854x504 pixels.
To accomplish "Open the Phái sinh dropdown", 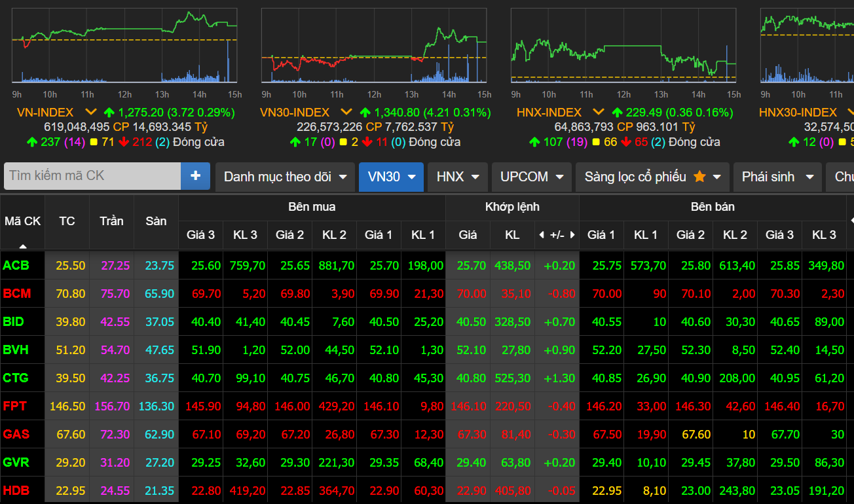I will pos(777,177).
